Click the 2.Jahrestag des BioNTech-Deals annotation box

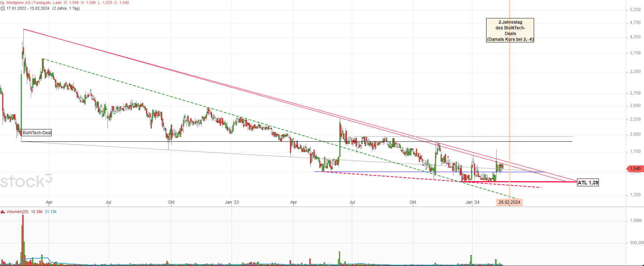coord(510,30)
